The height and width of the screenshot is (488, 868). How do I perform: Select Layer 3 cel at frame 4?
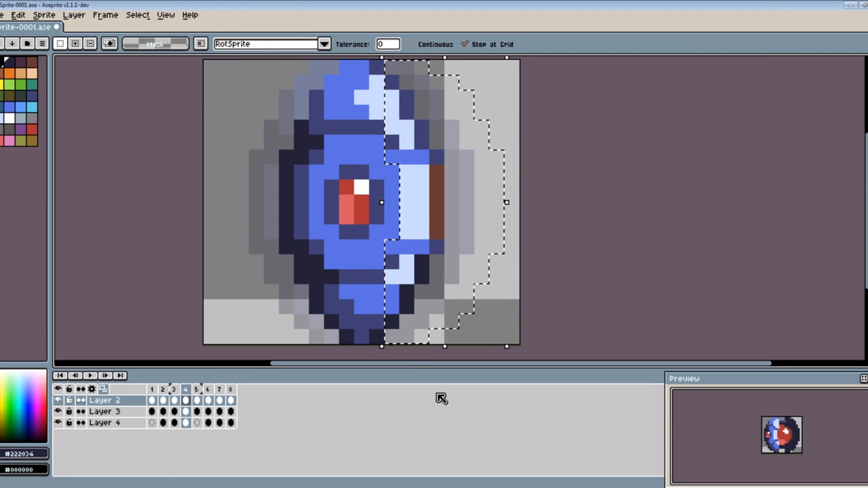[185, 411]
